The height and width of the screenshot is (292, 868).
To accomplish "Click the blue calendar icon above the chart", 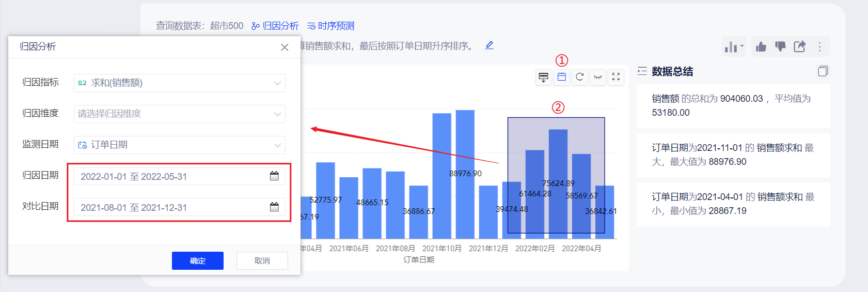I will click(562, 77).
